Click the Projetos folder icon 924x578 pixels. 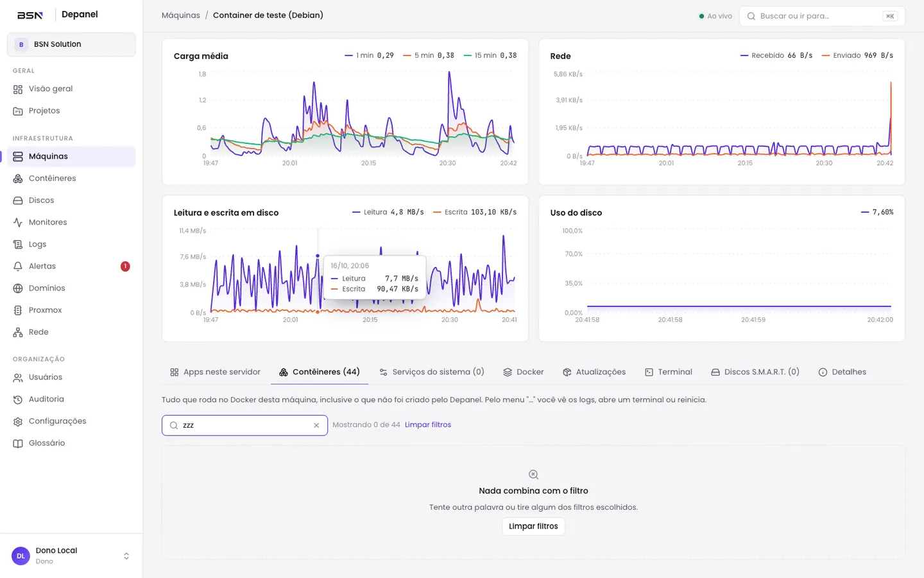[x=18, y=111]
